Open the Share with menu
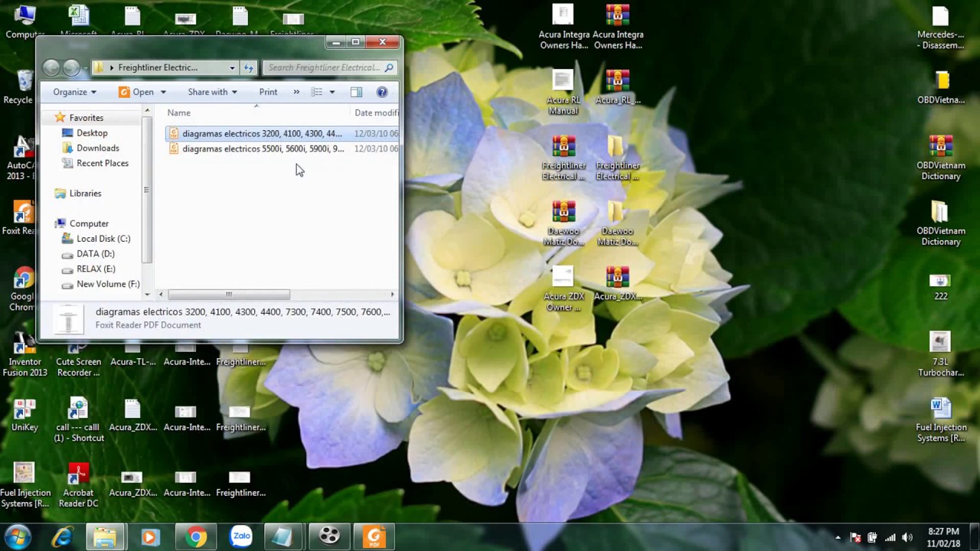This screenshot has width=980, height=551. pos(212,92)
